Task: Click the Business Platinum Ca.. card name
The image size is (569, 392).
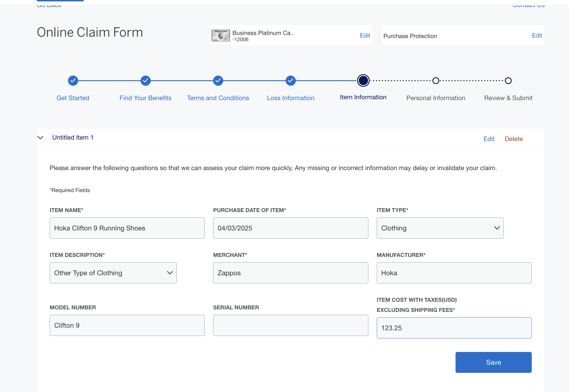Action: coord(263,33)
